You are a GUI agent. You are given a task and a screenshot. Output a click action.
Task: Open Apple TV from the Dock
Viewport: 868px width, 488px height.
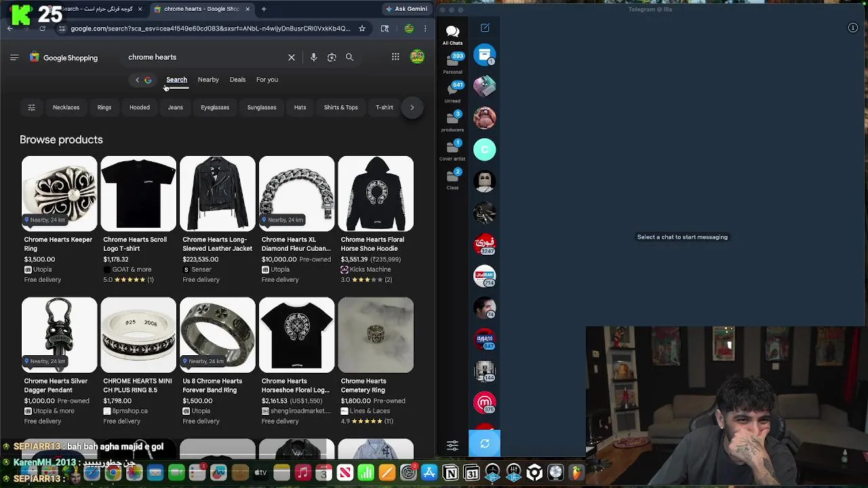pyautogui.click(x=261, y=472)
